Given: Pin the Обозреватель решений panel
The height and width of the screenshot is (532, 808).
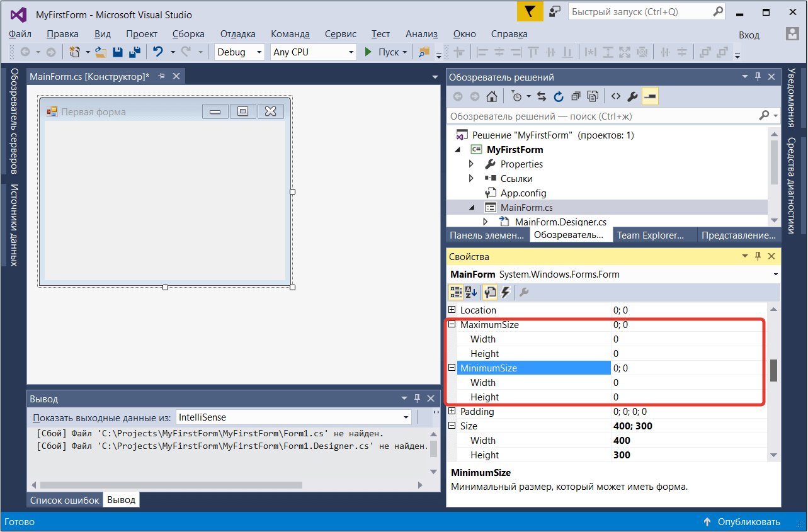Looking at the screenshot, I should [758, 77].
